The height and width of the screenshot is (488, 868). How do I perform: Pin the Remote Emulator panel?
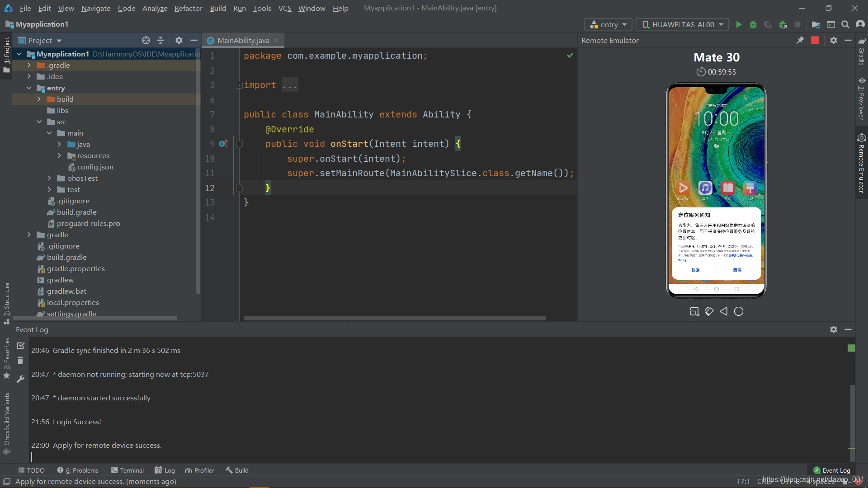coord(800,40)
